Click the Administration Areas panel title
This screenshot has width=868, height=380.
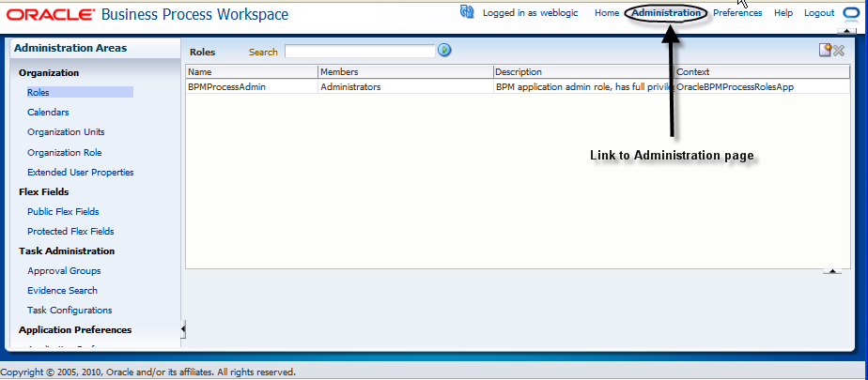coord(70,48)
